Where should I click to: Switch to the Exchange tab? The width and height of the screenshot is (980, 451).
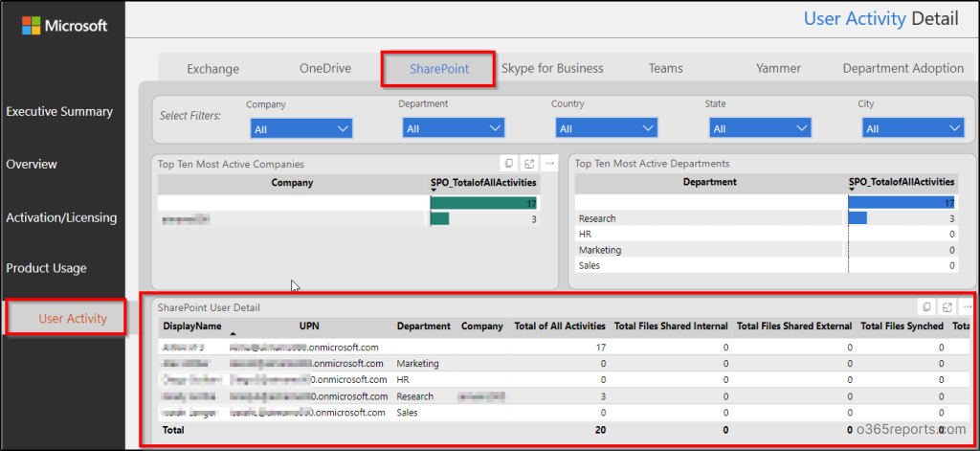point(213,69)
